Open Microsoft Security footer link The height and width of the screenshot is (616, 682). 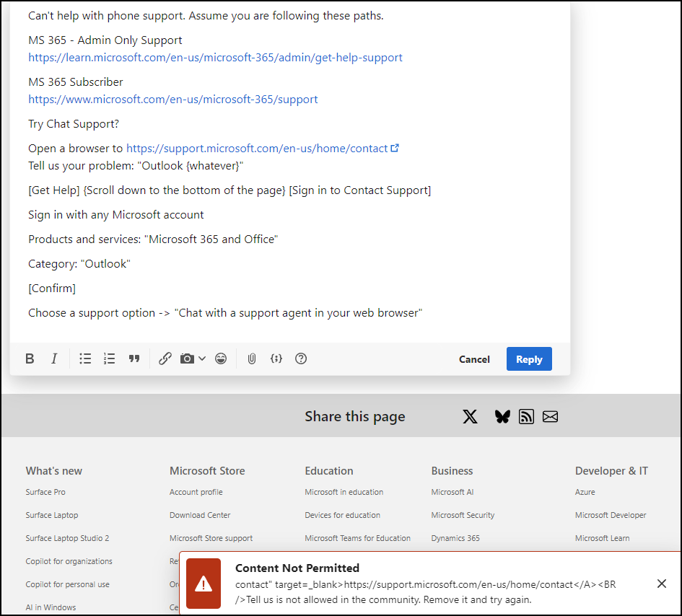tap(463, 515)
